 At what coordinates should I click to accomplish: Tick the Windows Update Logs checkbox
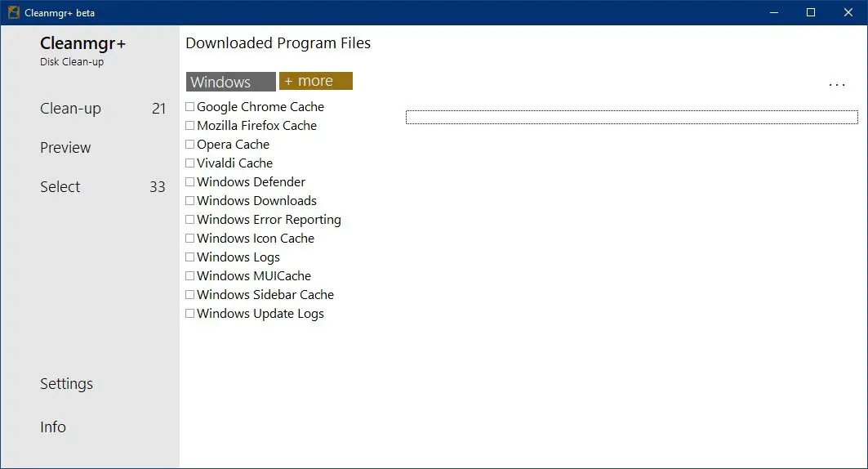click(x=190, y=314)
